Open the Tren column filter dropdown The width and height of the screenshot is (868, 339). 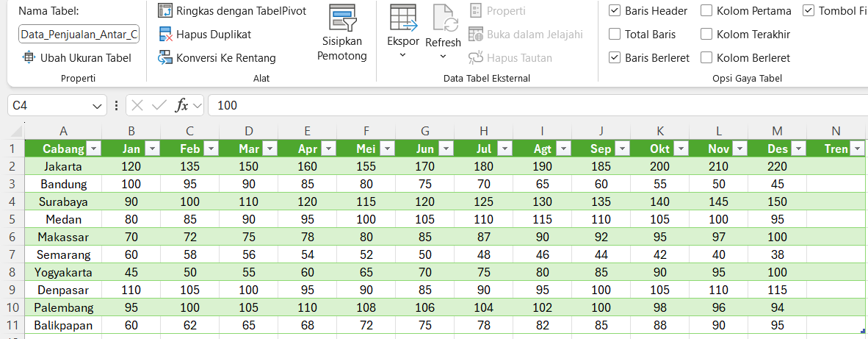[857, 149]
